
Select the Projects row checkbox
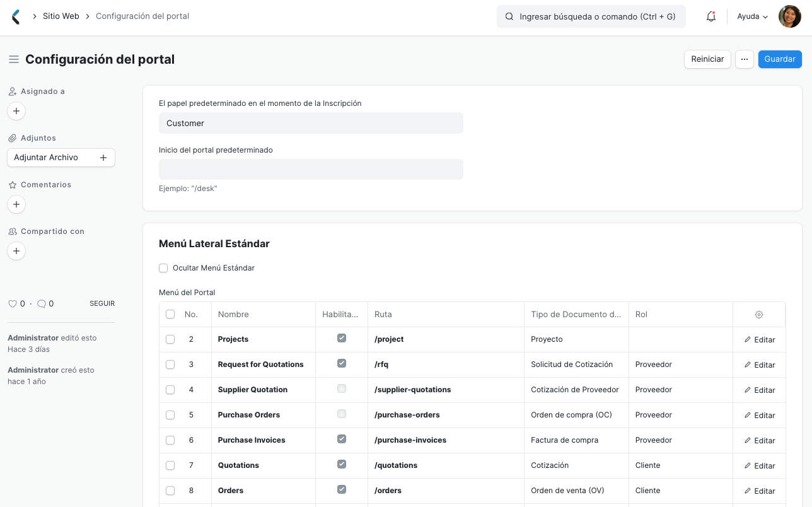(170, 339)
